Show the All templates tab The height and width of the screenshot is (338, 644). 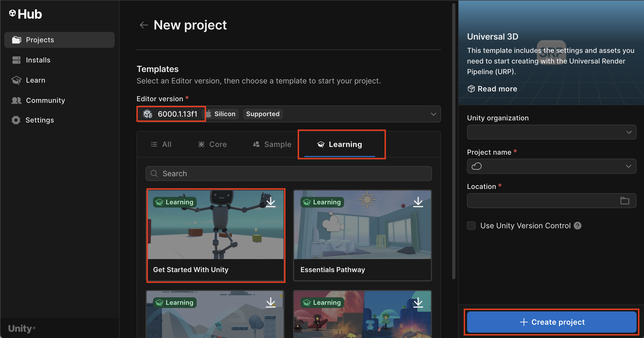(x=161, y=144)
